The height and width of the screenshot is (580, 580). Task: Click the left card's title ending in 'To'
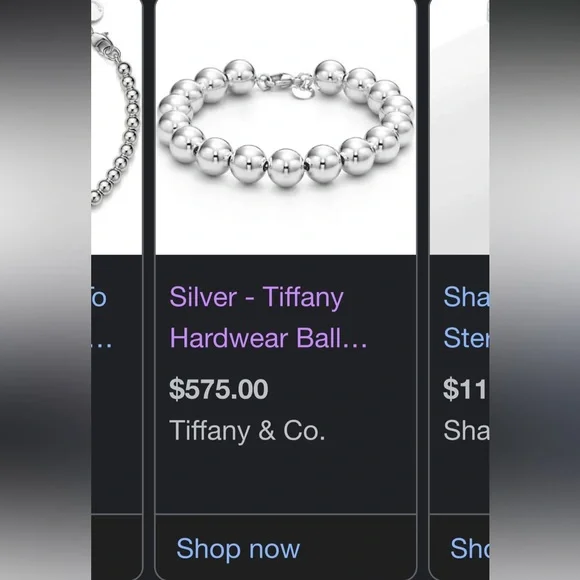point(99,297)
